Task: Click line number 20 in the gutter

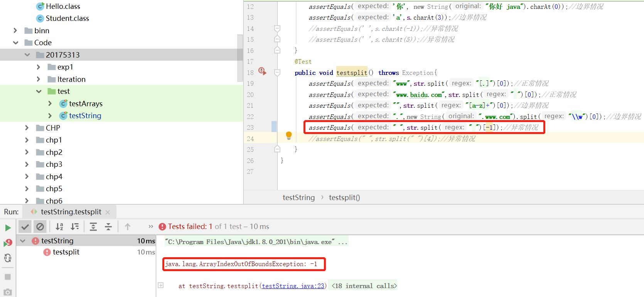Action: click(x=250, y=95)
